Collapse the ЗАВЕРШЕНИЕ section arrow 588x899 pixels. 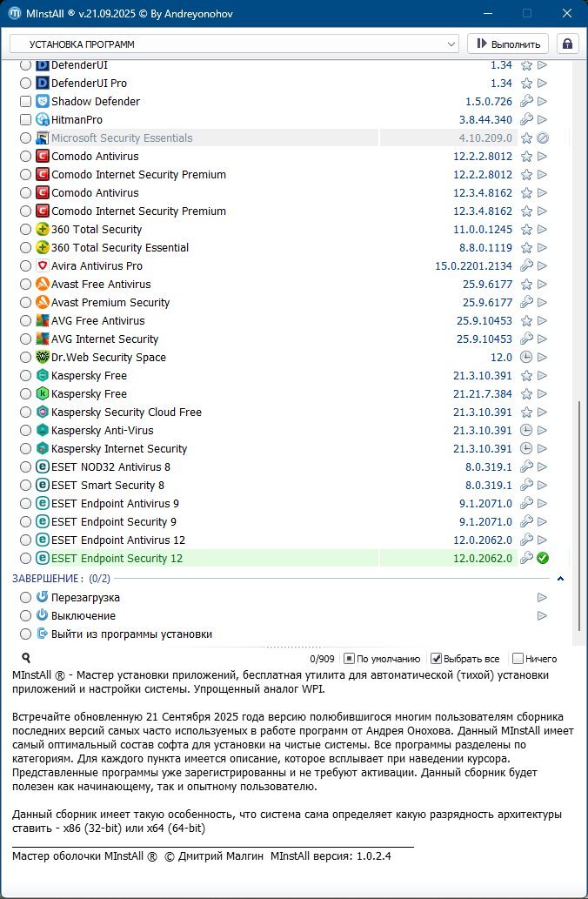click(x=560, y=579)
